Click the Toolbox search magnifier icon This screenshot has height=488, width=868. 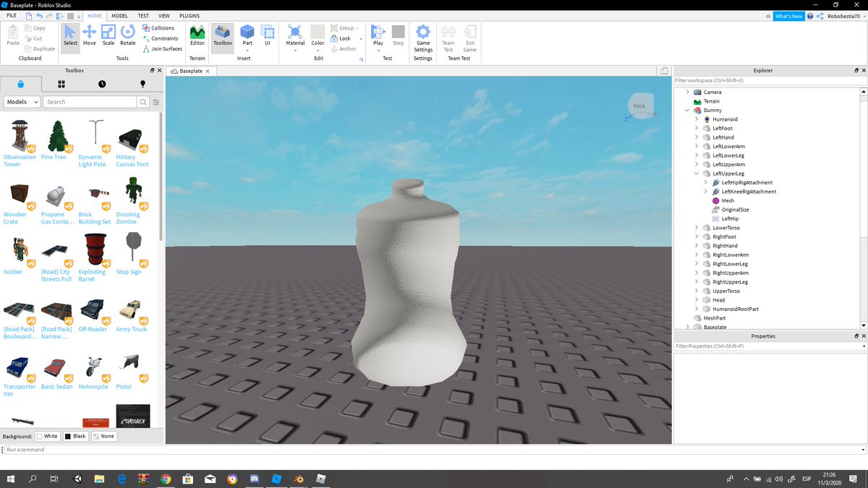click(143, 102)
